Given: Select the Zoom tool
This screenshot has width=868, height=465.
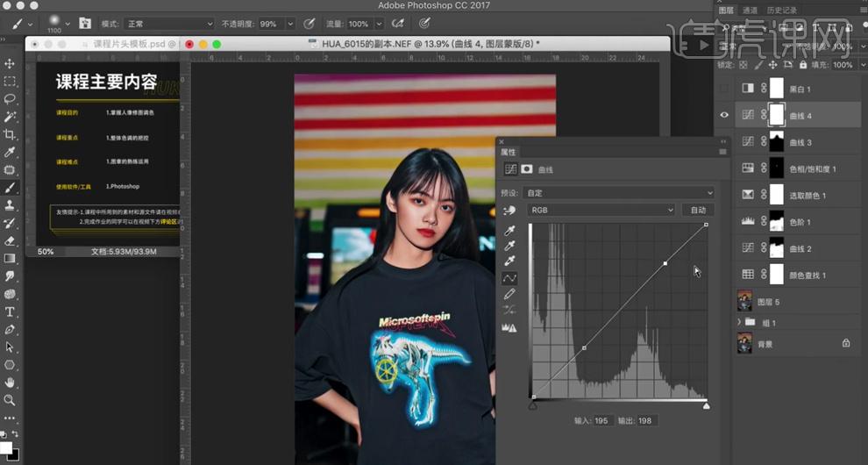Looking at the screenshot, I should pos(10,400).
